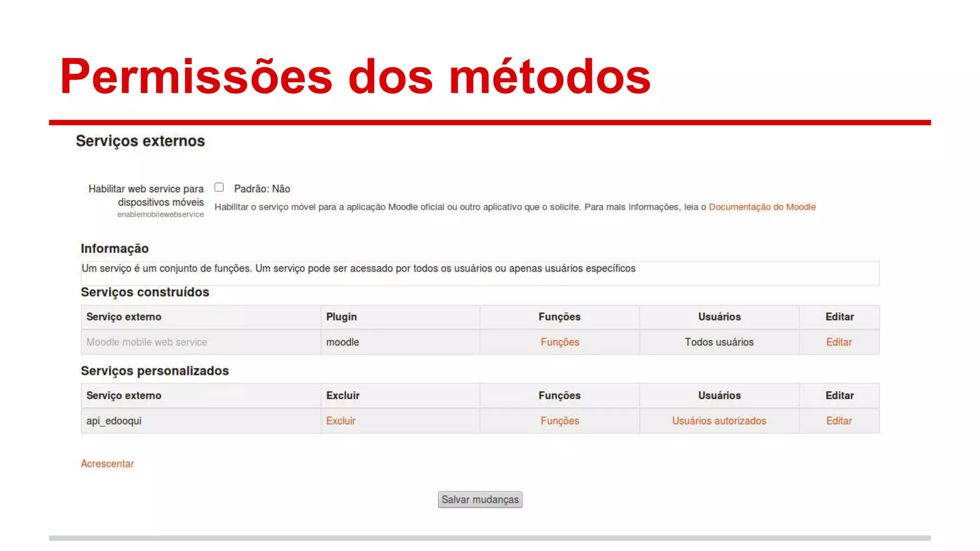The image size is (980, 551).
Task: Click the Plugin column header
Action: tap(341, 317)
